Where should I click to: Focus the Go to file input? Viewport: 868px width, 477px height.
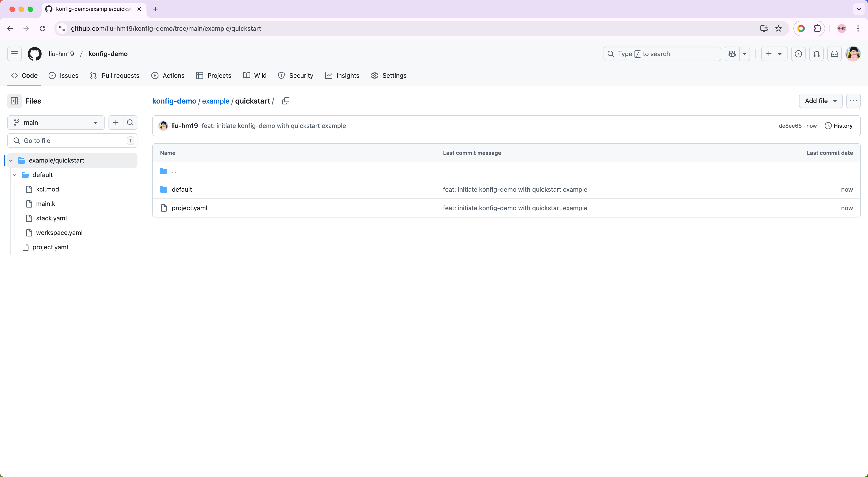pyautogui.click(x=72, y=141)
